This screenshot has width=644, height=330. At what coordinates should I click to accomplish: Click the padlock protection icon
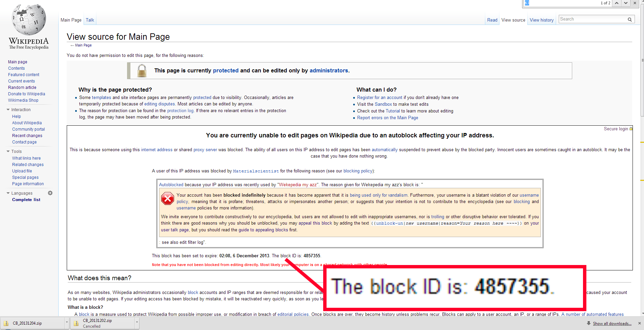(x=142, y=71)
